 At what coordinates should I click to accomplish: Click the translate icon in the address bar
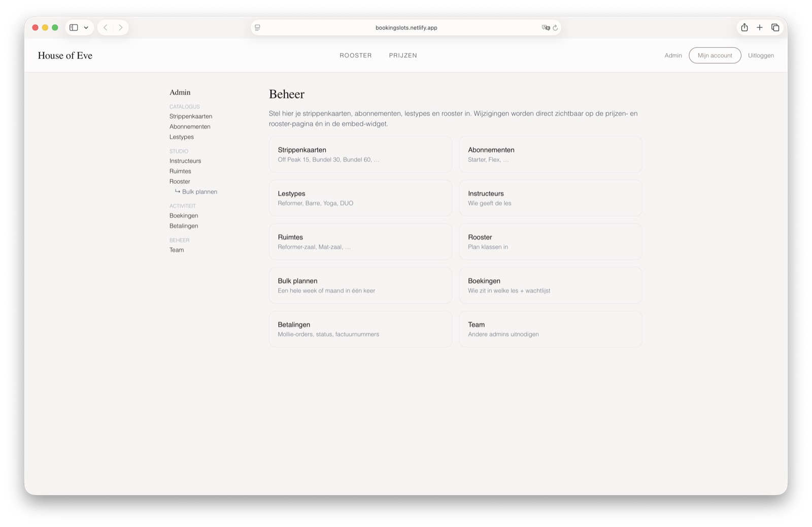click(546, 27)
